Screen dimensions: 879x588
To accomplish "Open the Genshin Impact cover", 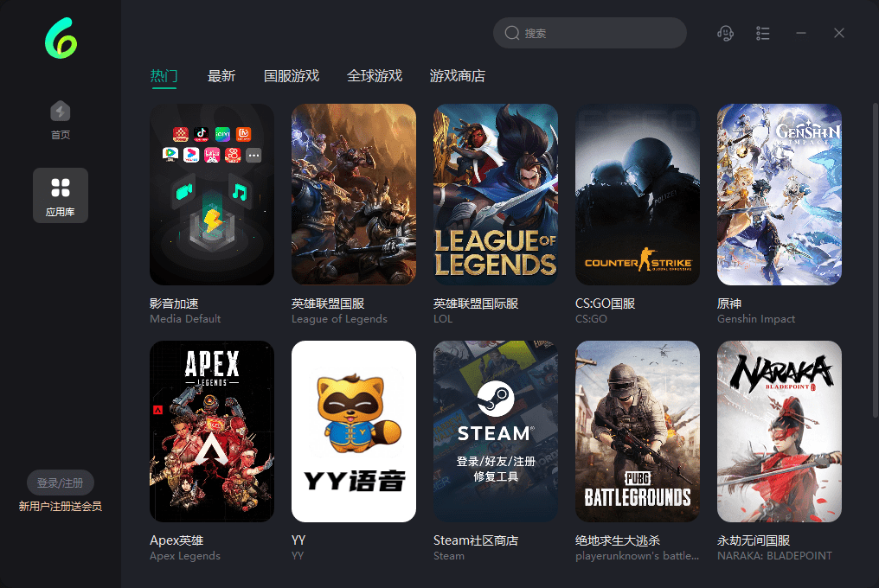I will coord(780,195).
